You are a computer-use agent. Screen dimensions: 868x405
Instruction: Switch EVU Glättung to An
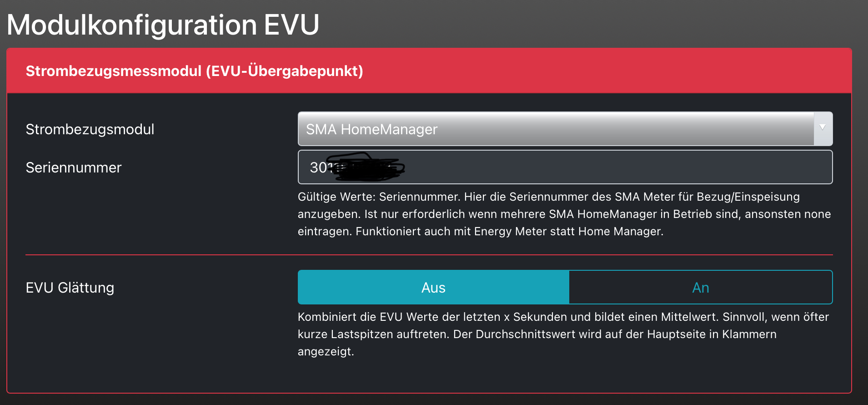point(700,288)
